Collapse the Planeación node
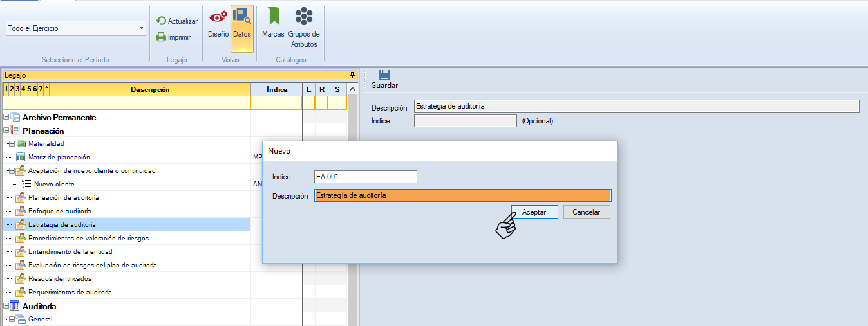Screen dimensions: 868x326 6,131
